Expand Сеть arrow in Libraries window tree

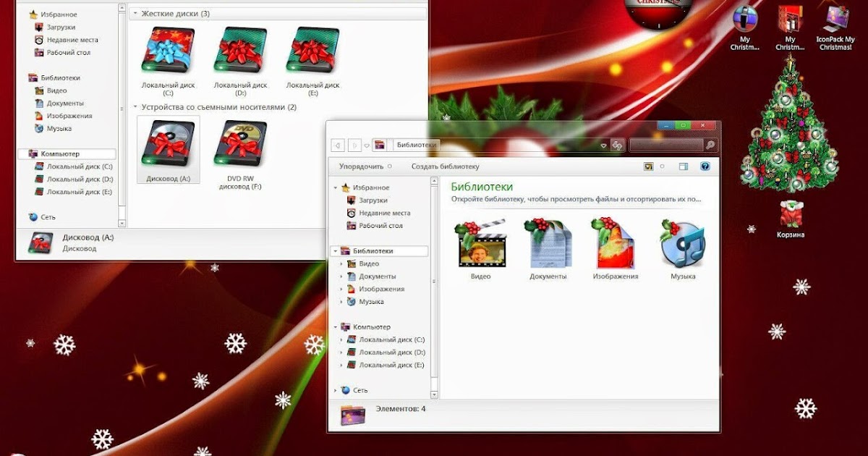click(x=336, y=390)
